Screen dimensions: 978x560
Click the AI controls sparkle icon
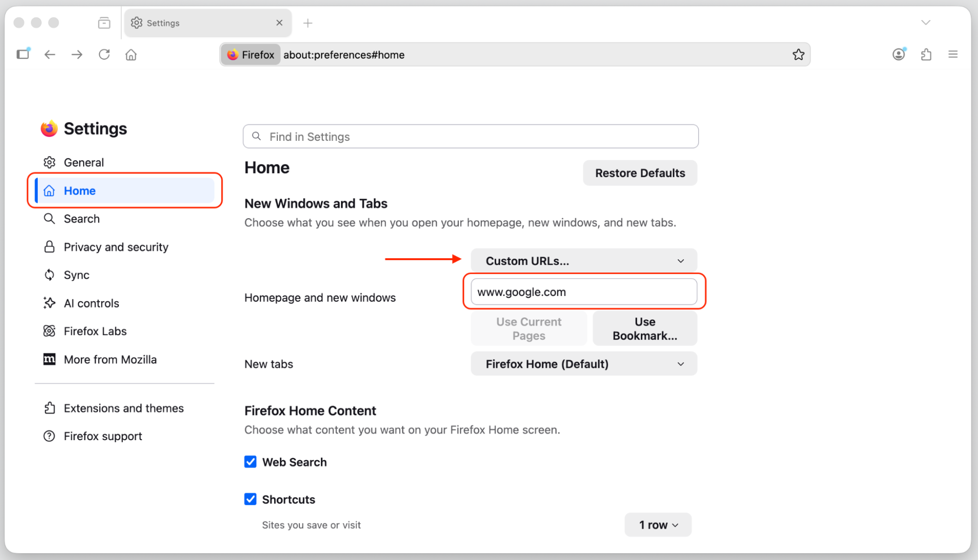click(x=49, y=303)
